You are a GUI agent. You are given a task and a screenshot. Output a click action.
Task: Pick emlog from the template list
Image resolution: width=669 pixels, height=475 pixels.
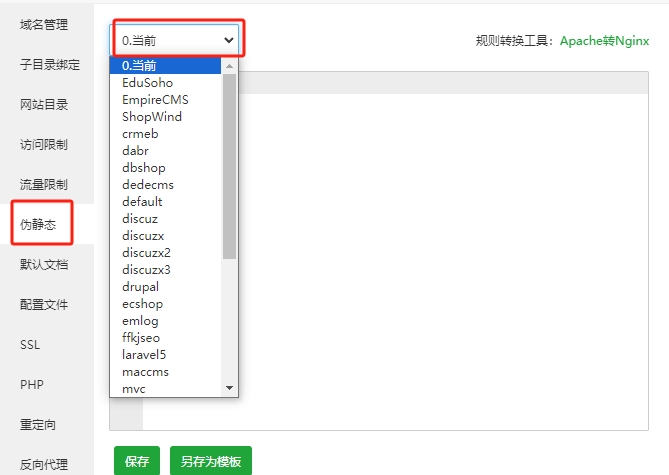click(x=166, y=321)
